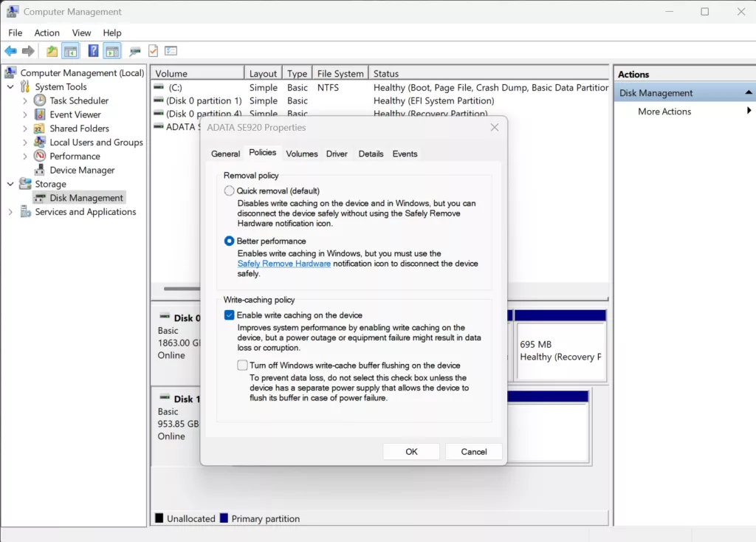Collapse the System Tools tree node
756x542 pixels.
(10, 87)
